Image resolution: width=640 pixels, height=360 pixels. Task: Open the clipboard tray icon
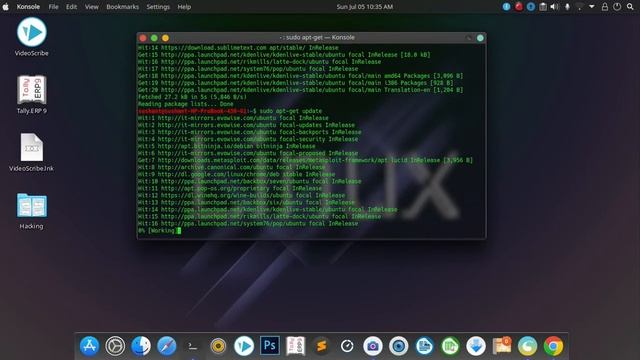pyautogui.click(x=543, y=7)
